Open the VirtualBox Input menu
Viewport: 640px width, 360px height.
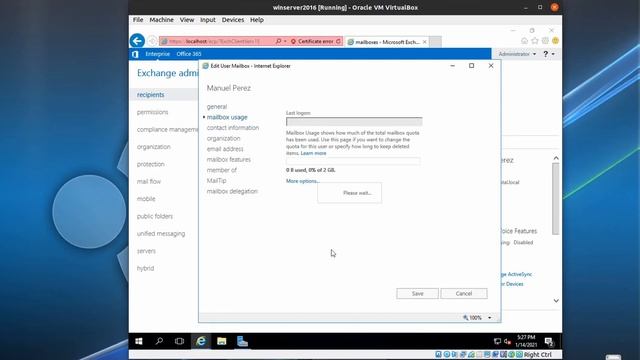coord(207,20)
